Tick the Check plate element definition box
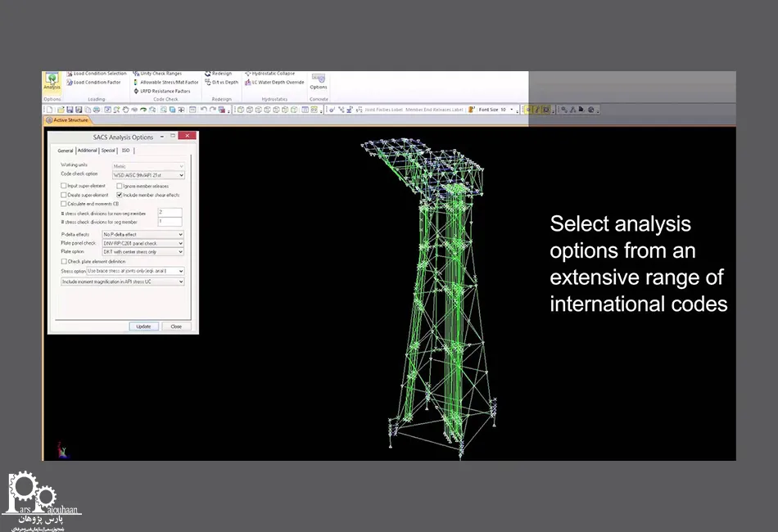The image size is (778, 532). coord(64,261)
